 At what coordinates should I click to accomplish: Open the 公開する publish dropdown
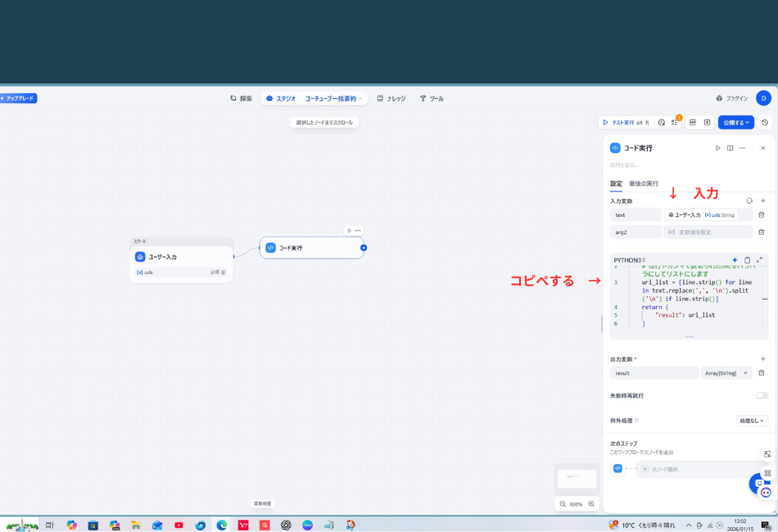[x=736, y=123]
